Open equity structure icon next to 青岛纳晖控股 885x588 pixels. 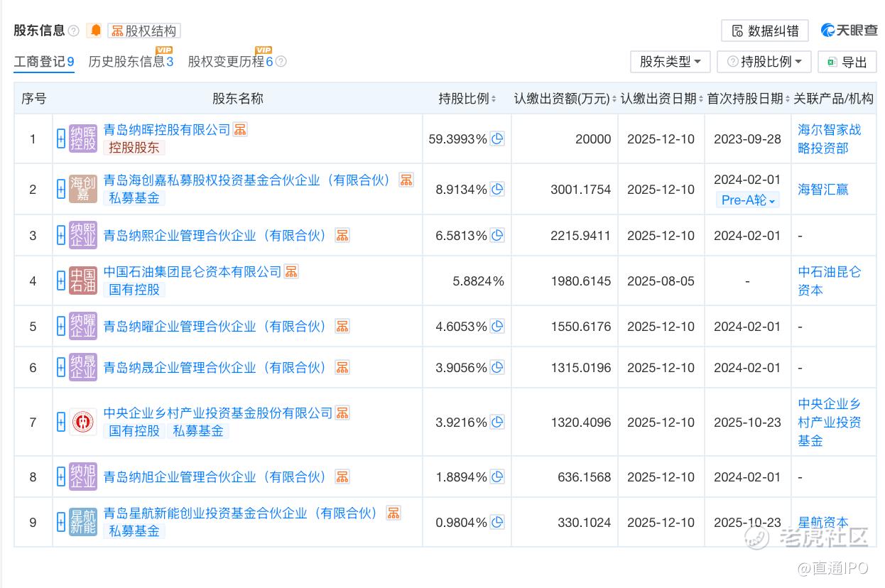coord(240,129)
